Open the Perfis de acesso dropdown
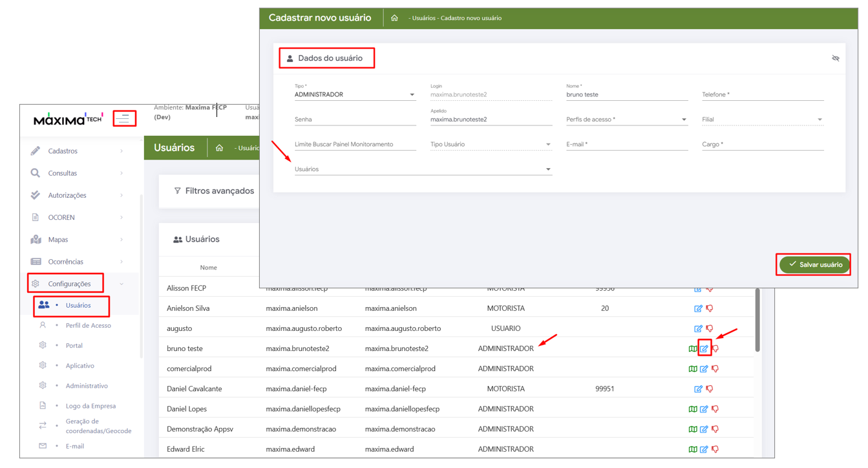Screen dimensions: 868x468 click(626, 120)
